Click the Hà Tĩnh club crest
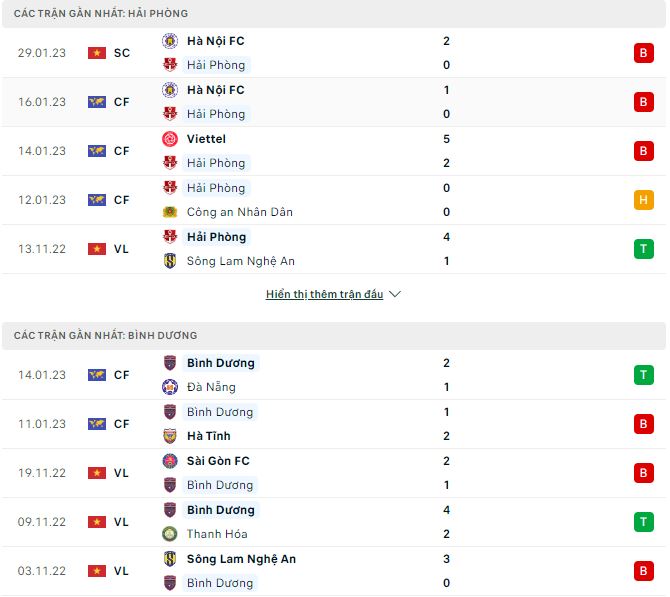This screenshot has height=597, width=670. click(x=170, y=436)
